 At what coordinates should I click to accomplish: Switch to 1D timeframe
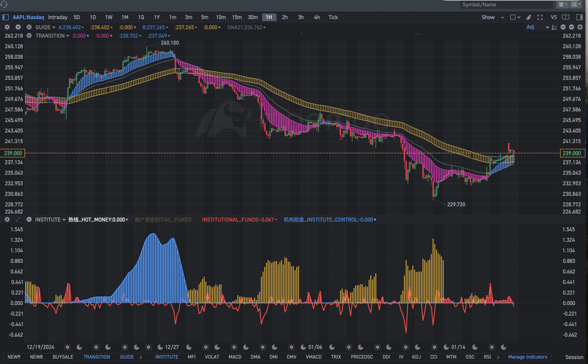93,17
